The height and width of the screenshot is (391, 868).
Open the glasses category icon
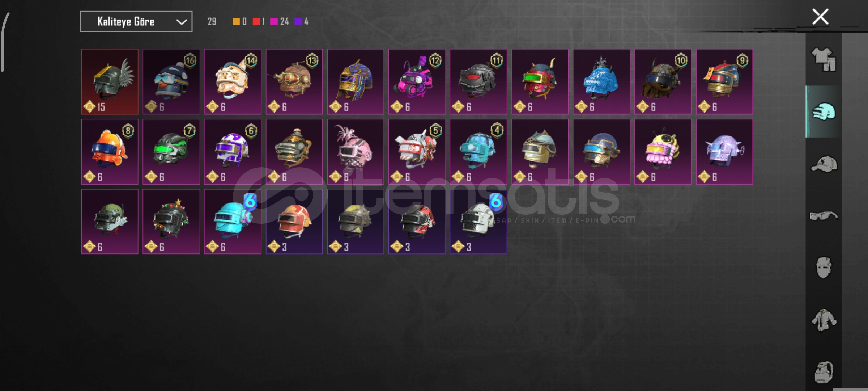coord(824,216)
